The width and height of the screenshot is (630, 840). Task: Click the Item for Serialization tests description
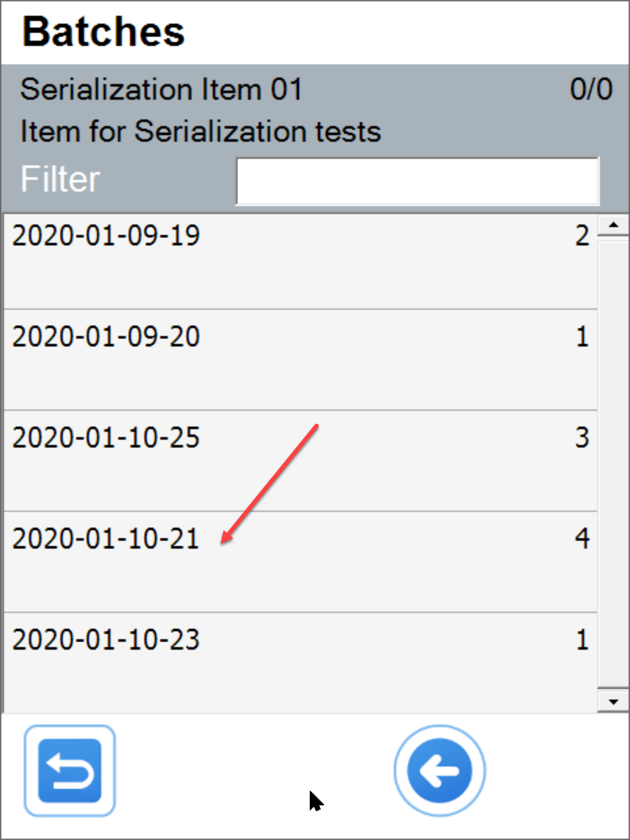click(199, 131)
